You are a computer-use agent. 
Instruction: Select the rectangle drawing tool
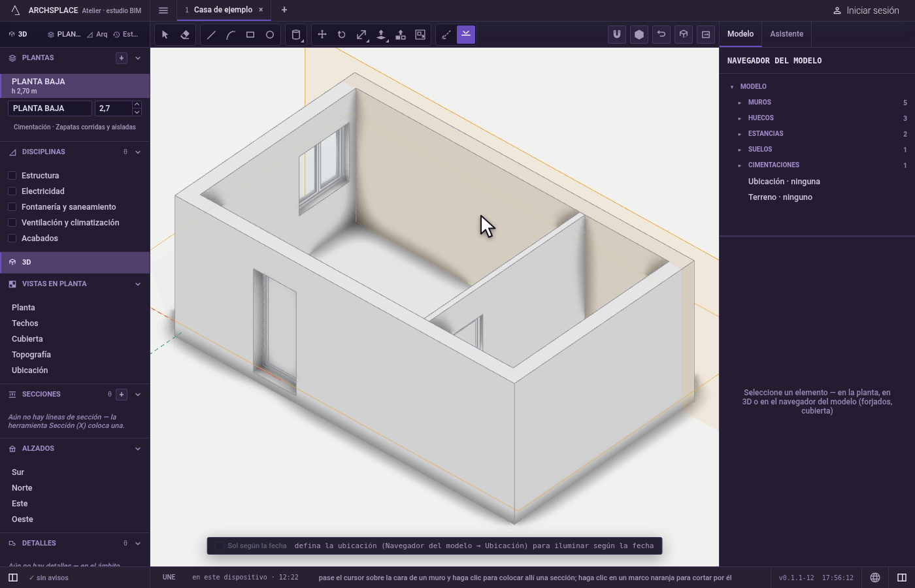pos(250,35)
